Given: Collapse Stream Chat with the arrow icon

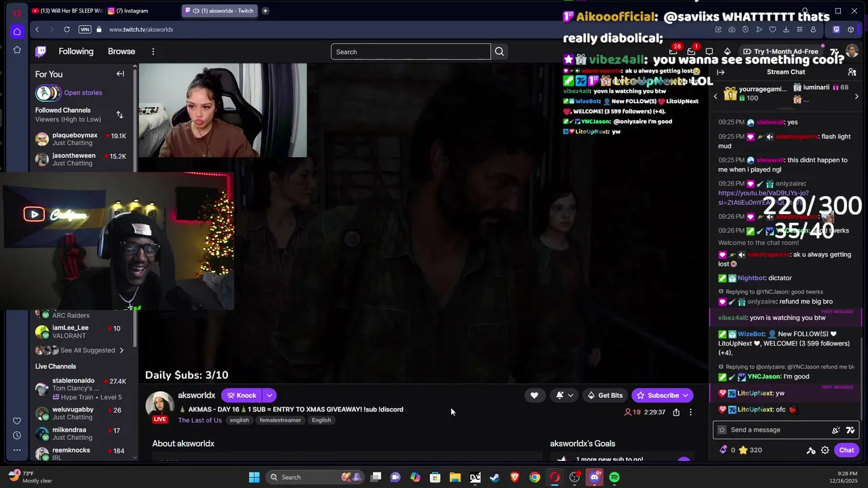Looking at the screenshot, I should pos(720,72).
